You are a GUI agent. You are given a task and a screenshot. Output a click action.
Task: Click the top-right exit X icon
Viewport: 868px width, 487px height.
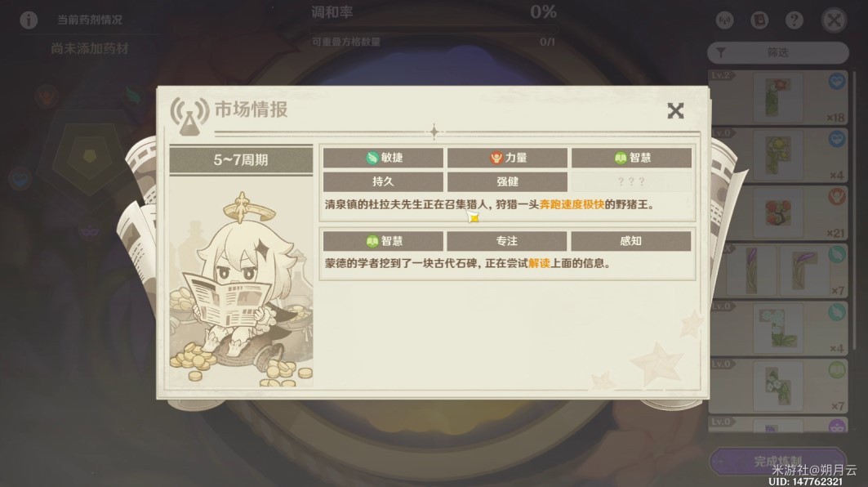833,20
